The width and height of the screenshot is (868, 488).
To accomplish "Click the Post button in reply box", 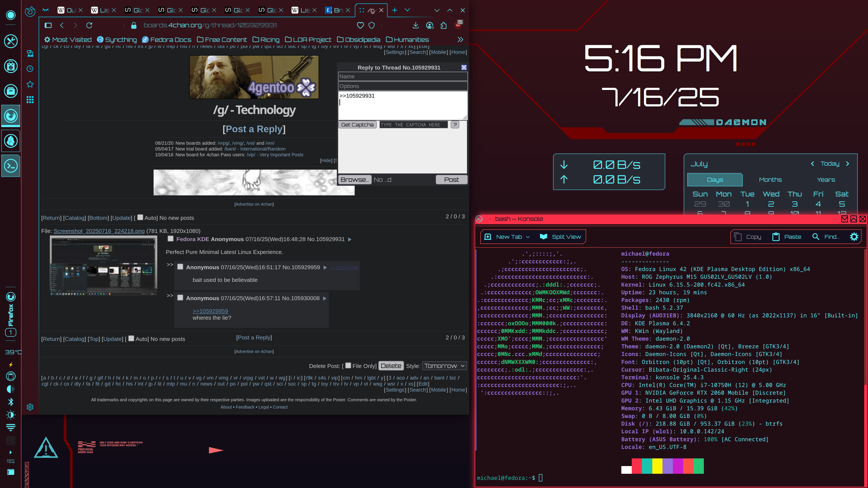I will tap(451, 179).
